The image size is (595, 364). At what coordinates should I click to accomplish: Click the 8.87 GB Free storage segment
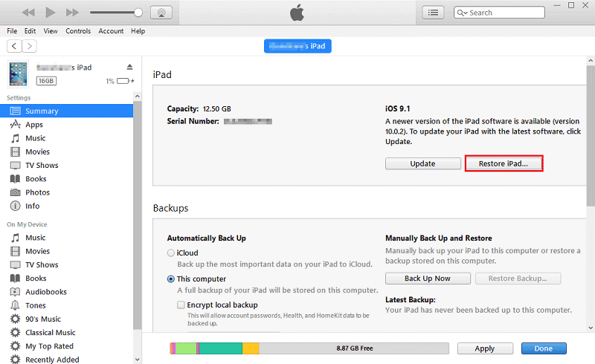click(354, 348)
